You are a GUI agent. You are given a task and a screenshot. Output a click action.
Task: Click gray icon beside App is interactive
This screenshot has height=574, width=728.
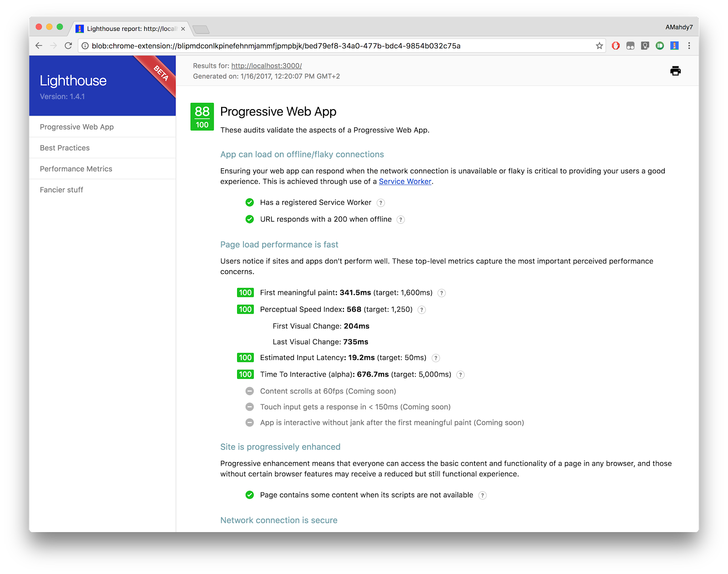pos(249,423)
